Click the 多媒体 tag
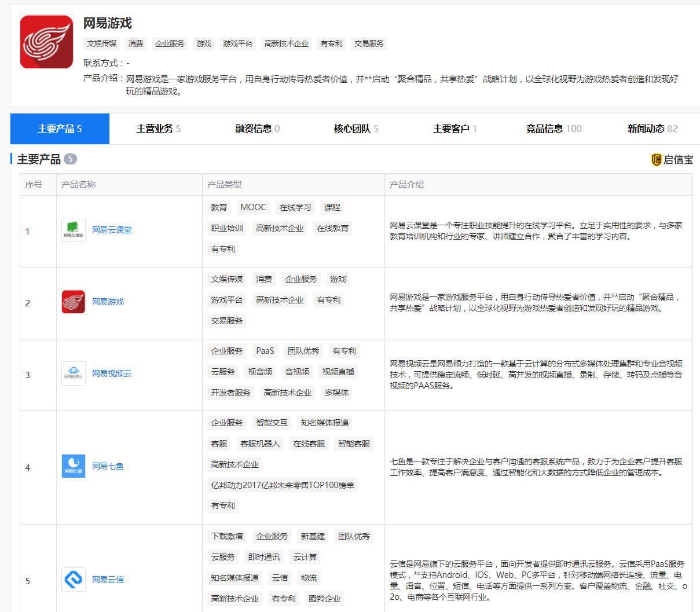The height and width of the screenshot is (612, 700). pyautogui.click(x=336, y=393)
